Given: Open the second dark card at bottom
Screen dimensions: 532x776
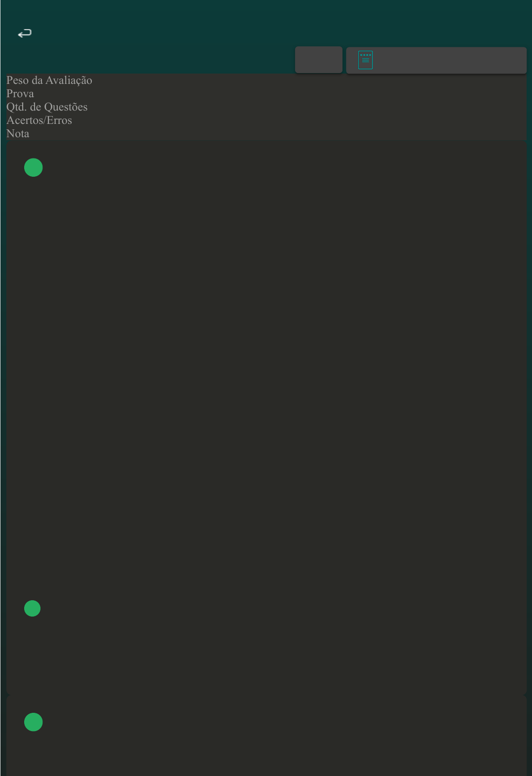Looking at the screenshot, I should [266, 736].
